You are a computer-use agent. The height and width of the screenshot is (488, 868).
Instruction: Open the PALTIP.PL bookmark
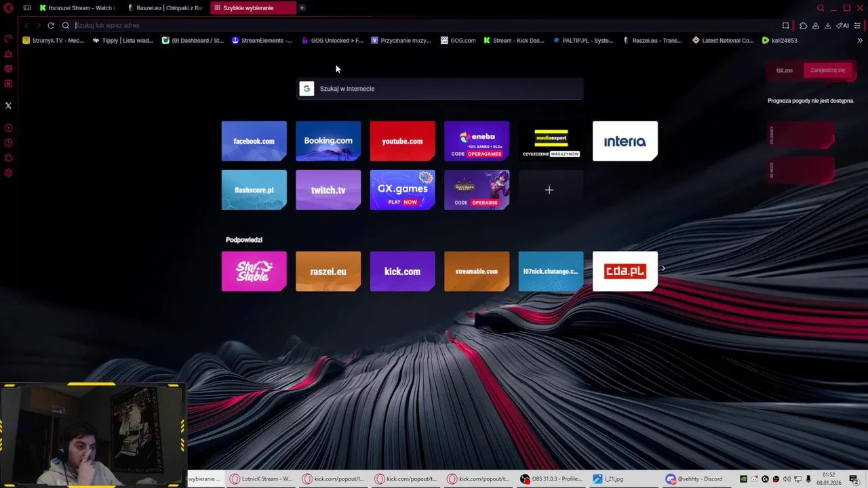[583, 41]
